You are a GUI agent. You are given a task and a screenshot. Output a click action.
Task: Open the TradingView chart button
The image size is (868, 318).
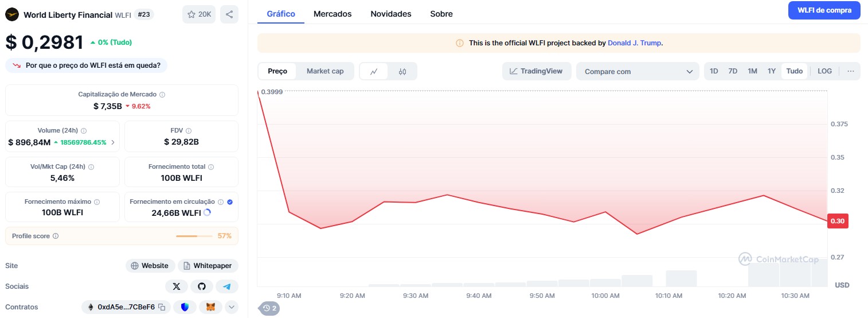pos(537,71)
